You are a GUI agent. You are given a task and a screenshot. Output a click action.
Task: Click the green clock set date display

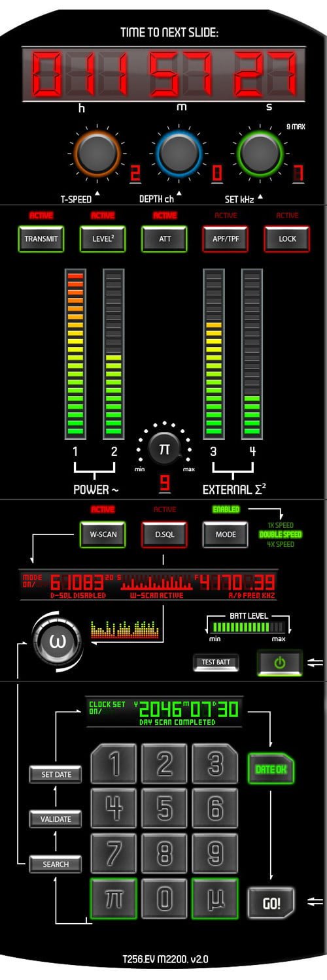coord(164,712)
